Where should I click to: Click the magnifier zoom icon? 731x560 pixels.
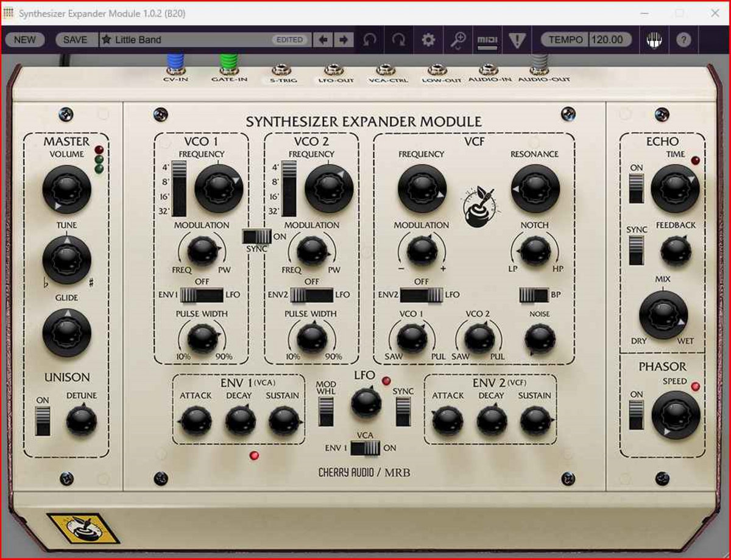click(457, 40)
